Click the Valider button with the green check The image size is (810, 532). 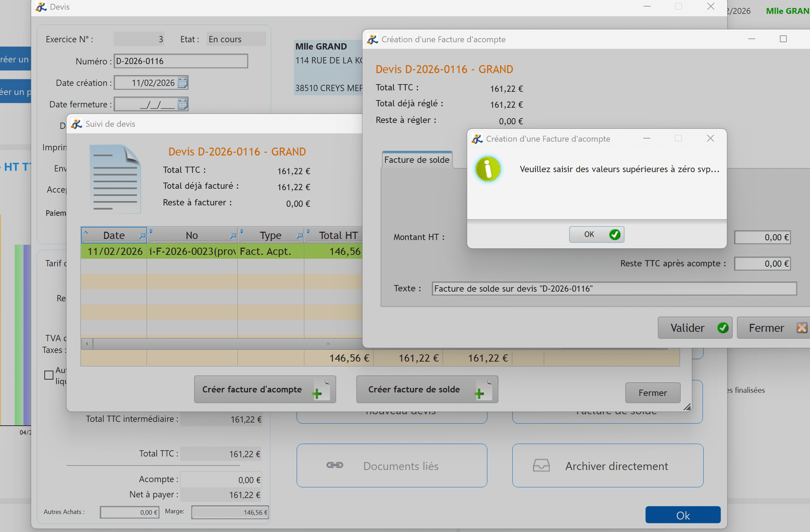click(695, 328)
